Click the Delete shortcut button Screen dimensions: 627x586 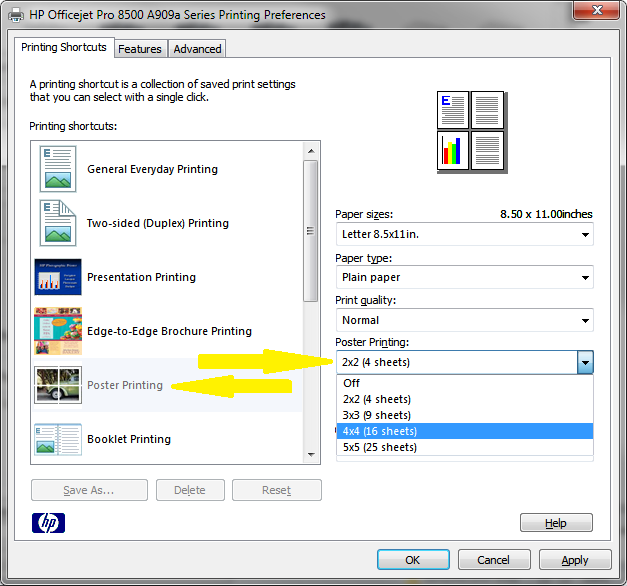pyautogui.click(x=190, y=490)
